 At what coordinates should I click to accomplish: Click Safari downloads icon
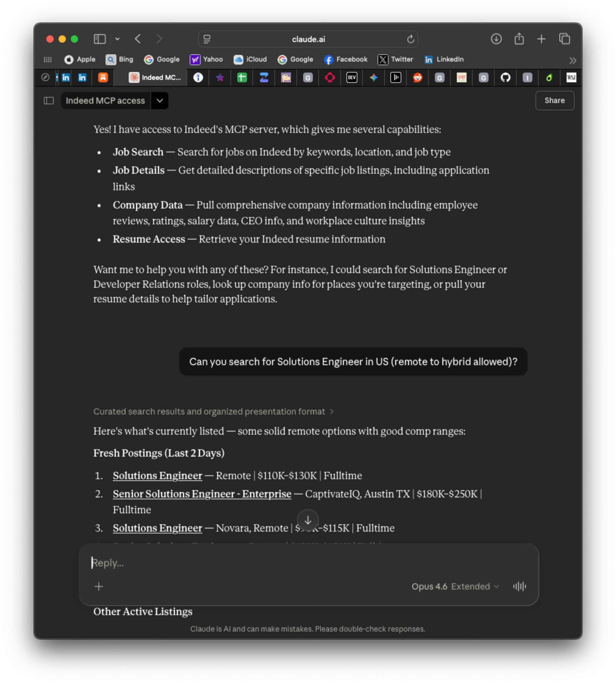pos(496,39)
